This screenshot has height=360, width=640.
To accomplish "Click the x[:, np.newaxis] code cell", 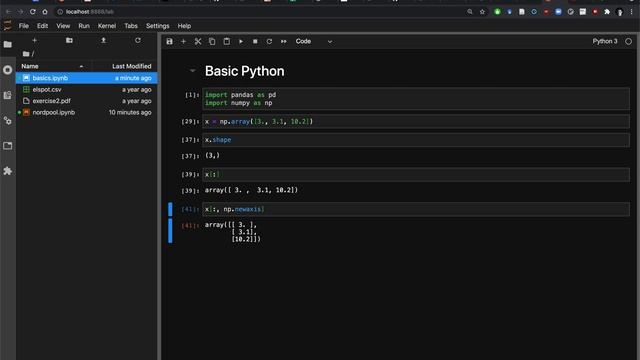I will pos(416,209).
